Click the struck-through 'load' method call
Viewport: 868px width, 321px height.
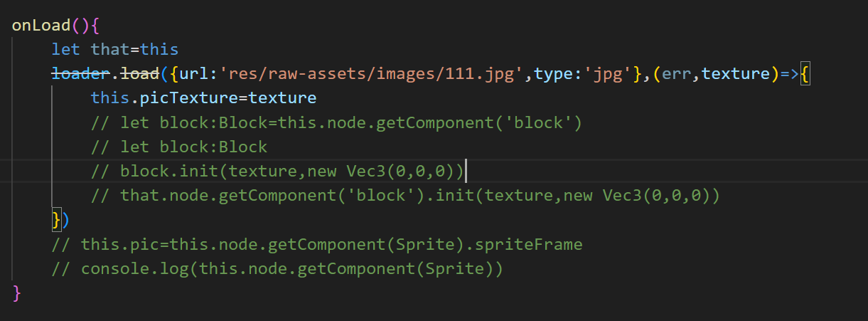139,73
